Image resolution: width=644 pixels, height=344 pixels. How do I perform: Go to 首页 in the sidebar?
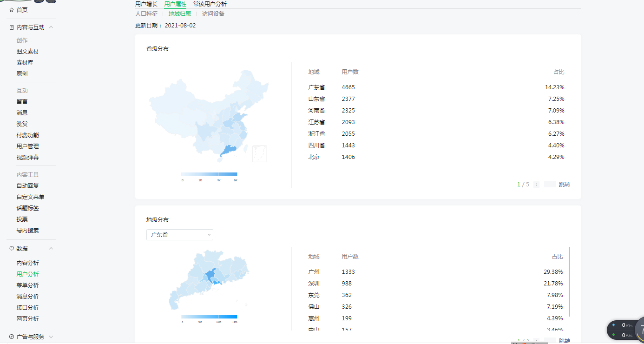(22, 10)
